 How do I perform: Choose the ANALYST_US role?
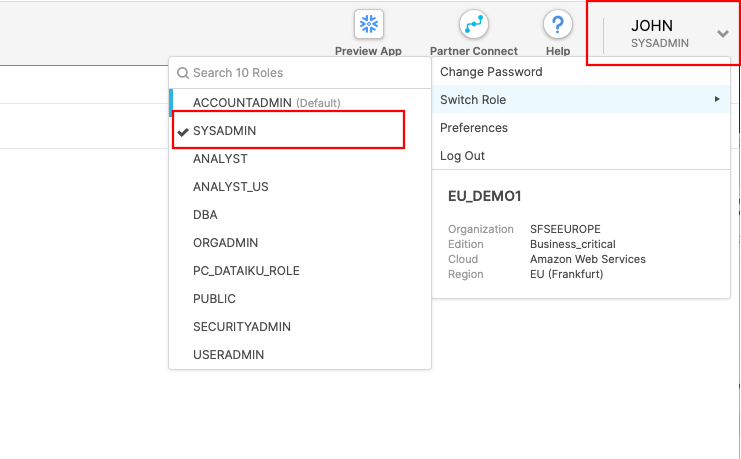click(x=230, y=187)
